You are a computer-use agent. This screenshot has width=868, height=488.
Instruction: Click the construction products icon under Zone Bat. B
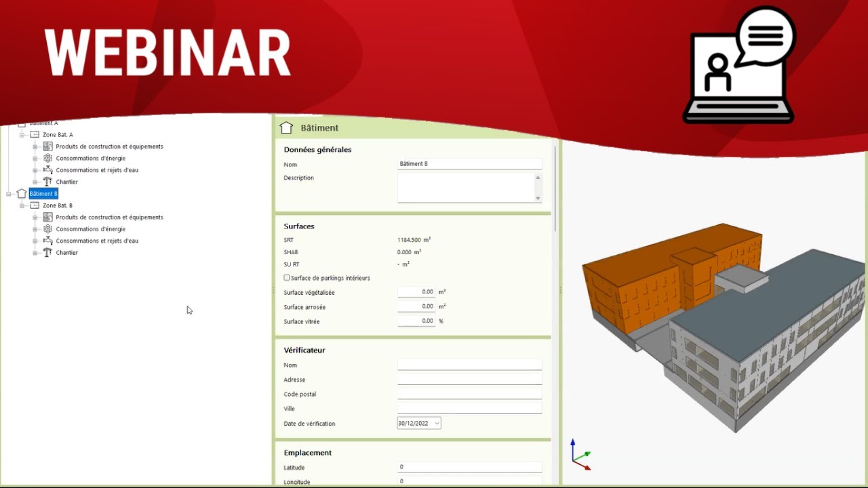click(47, 218)
